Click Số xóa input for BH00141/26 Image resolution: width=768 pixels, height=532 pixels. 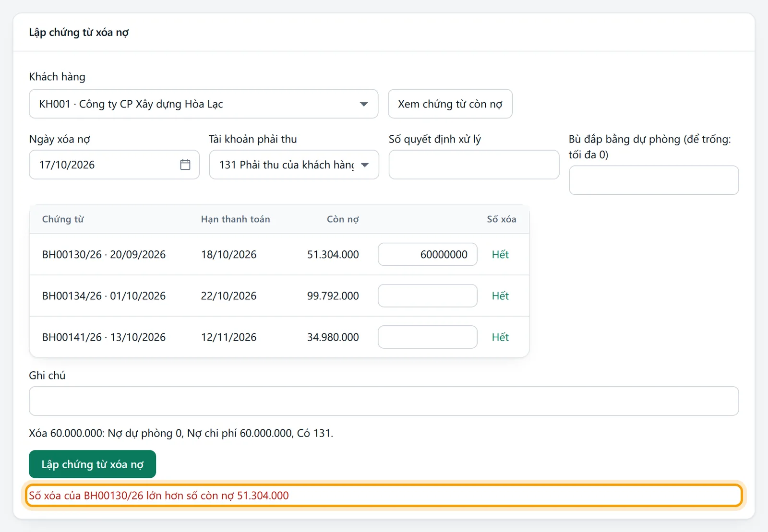[x=427, y=337]
